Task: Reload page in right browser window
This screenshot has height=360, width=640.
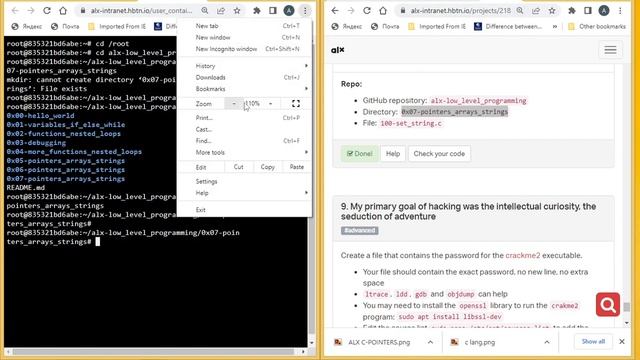Action: click(367, 11)
